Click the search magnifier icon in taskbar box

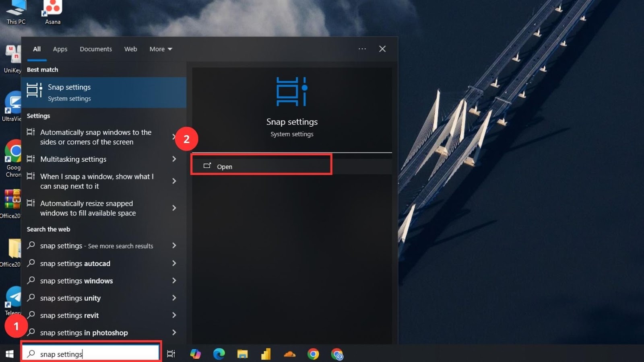pos(31,354)
